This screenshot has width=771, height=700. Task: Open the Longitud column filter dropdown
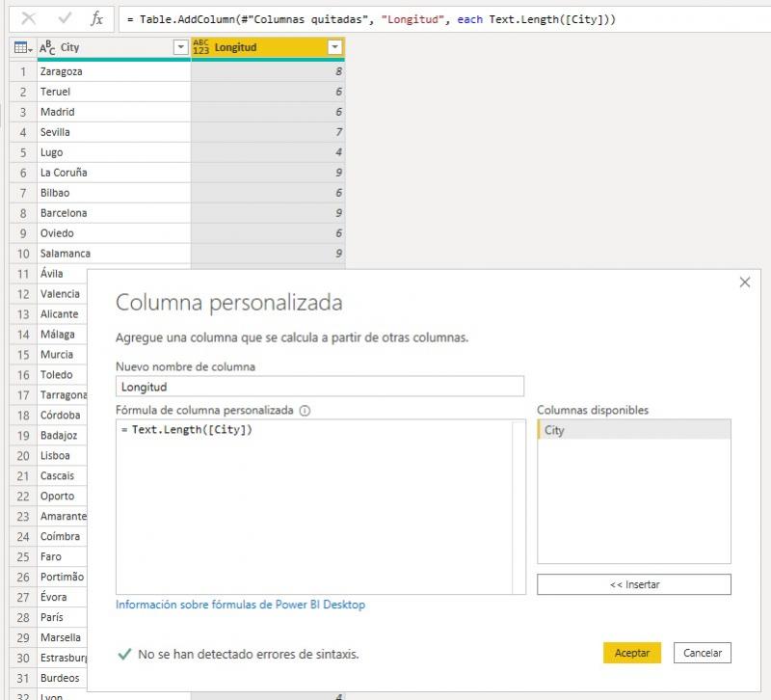click(334, 47)
